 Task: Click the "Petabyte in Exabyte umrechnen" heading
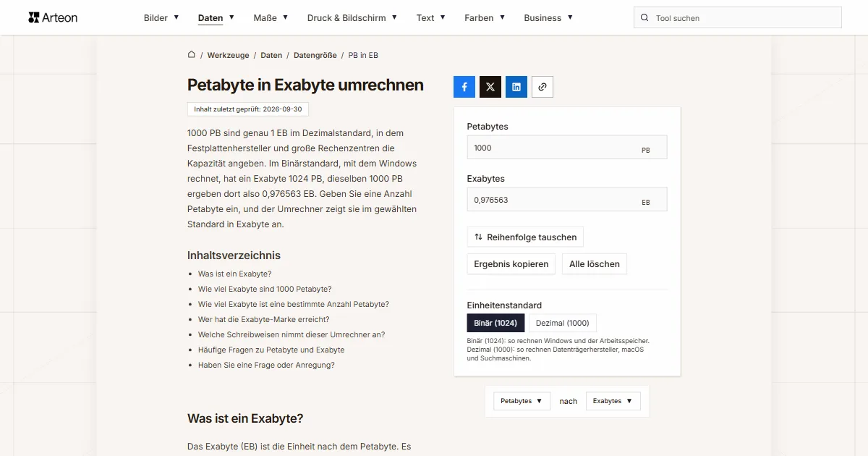[x=305, y=85]
